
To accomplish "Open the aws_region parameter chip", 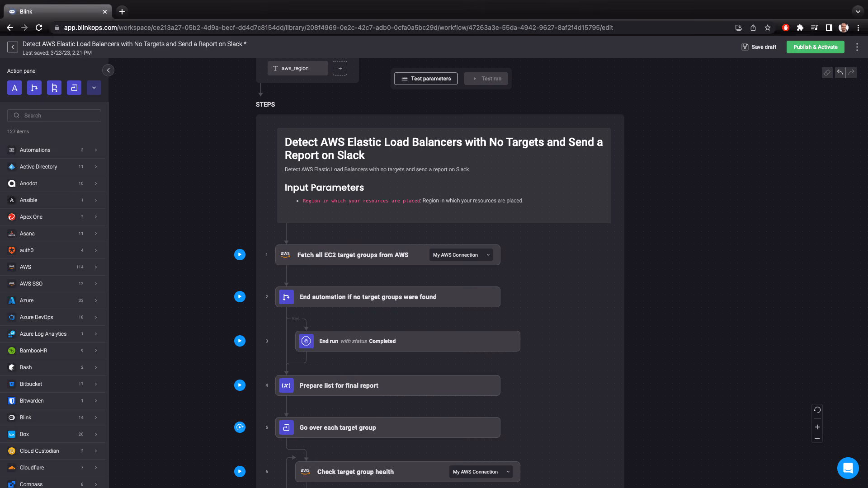I will [x=297, y=68].
